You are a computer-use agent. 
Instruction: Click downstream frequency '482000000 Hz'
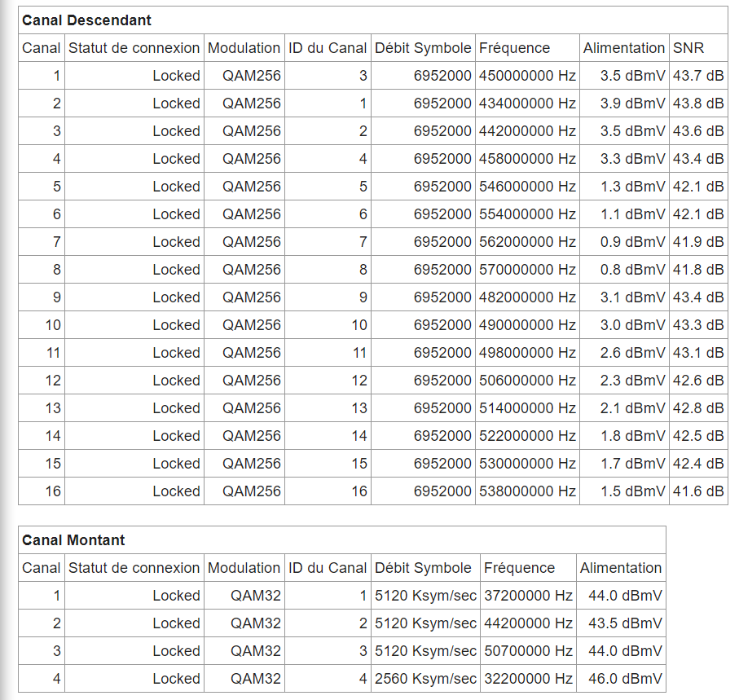click(527, 297)
